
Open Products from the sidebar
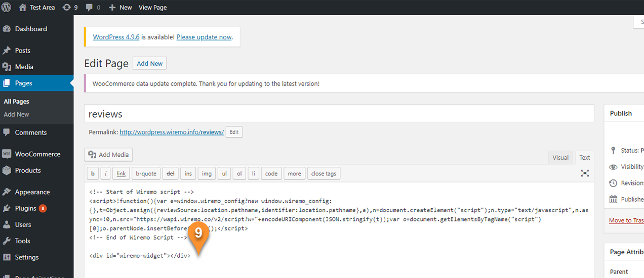36,170
